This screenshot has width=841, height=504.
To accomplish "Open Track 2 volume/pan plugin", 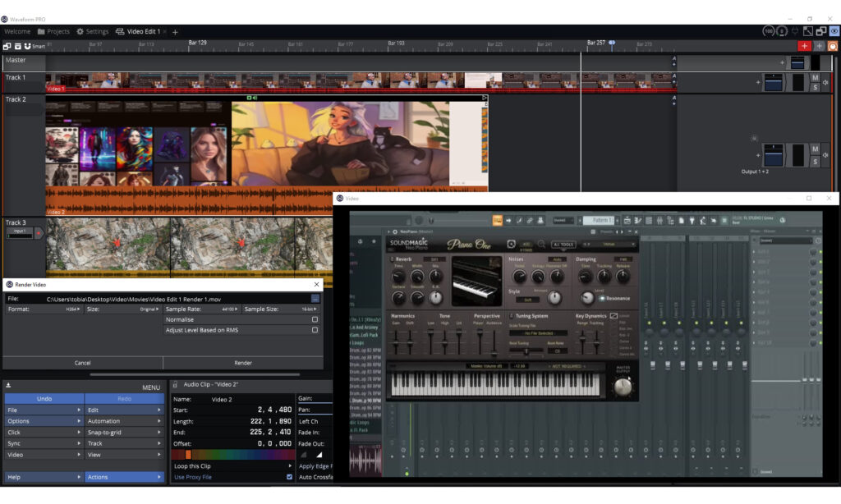I will tap(773, 155).
